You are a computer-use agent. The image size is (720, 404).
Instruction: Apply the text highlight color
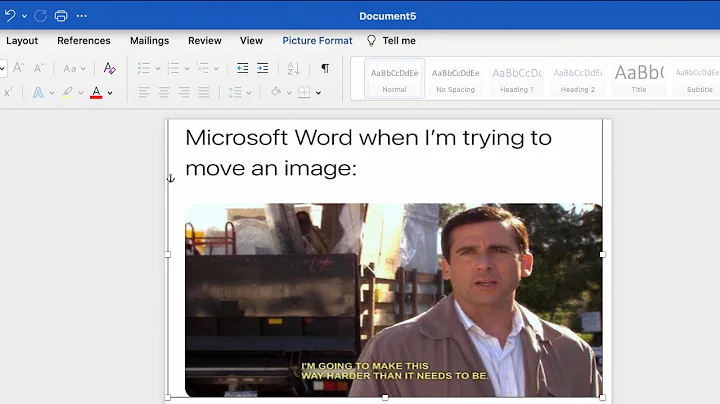tap(68, 92)
